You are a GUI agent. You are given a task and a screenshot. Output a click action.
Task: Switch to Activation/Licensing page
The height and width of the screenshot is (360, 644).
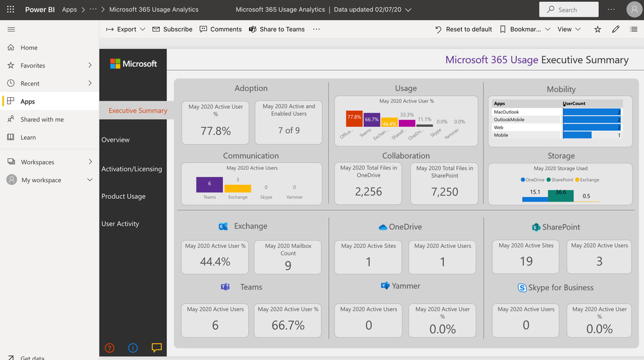(132, 169)
